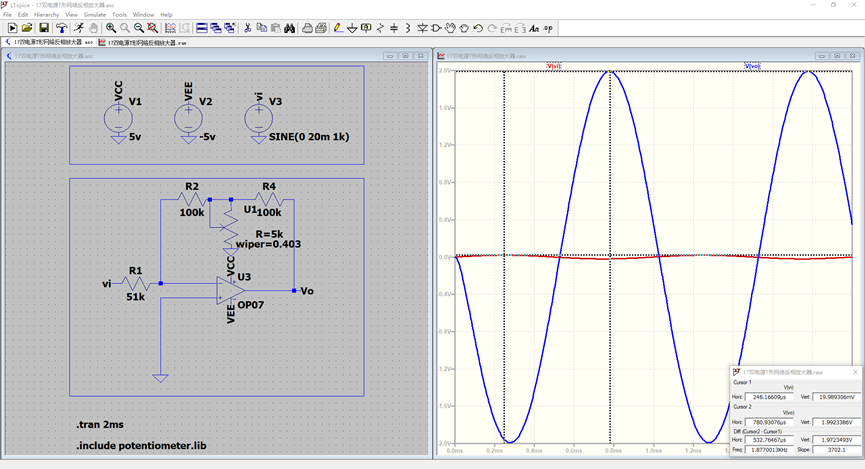Viewport: 865px width, 469px height.
Task: Click the 'SINE(0 20m 1k)' source value
Action: coord(309,137)
